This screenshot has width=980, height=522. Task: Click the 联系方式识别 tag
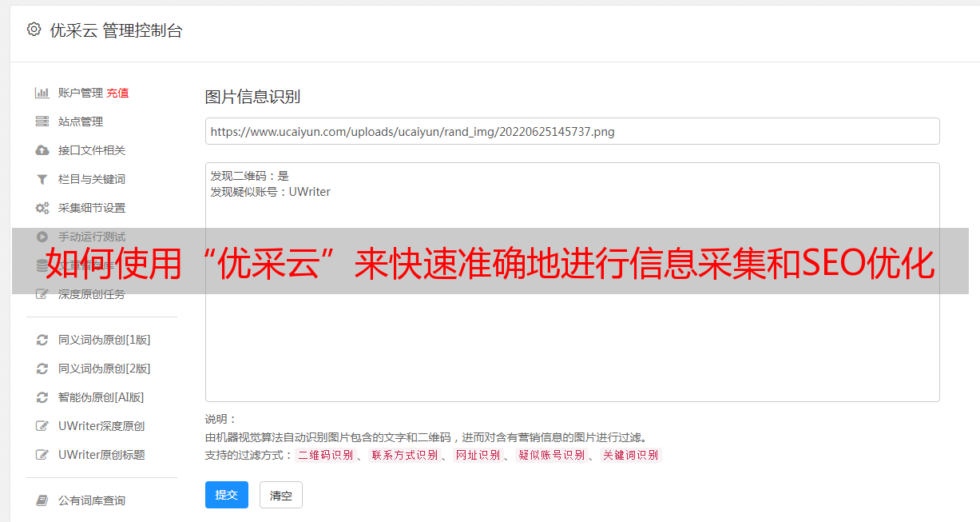pyautogui.click(x=404, y=455)
